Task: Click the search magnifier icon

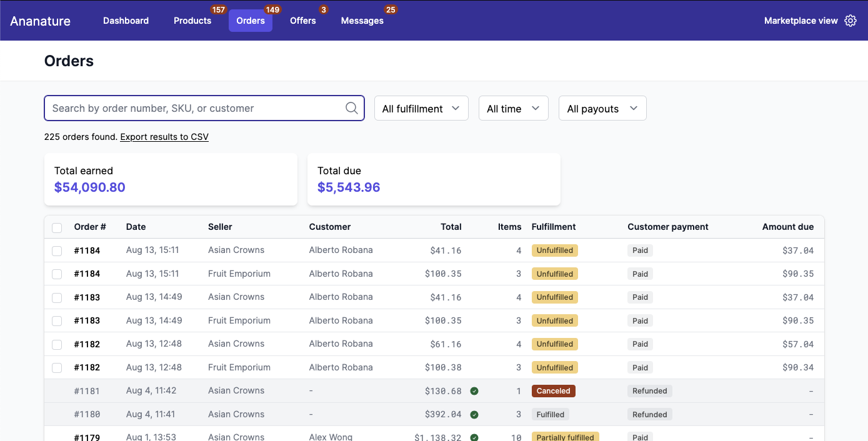Action: click(352, 108)
